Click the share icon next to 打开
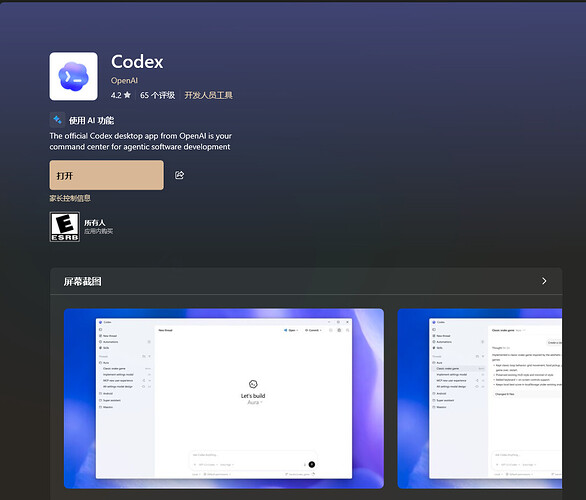 179,175
